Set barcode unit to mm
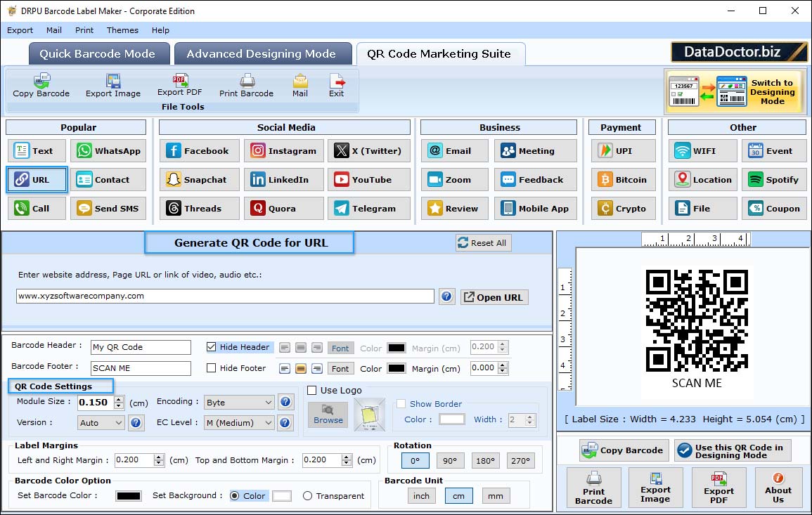Viewport: 812px width, 515px height. coord(496,496)
